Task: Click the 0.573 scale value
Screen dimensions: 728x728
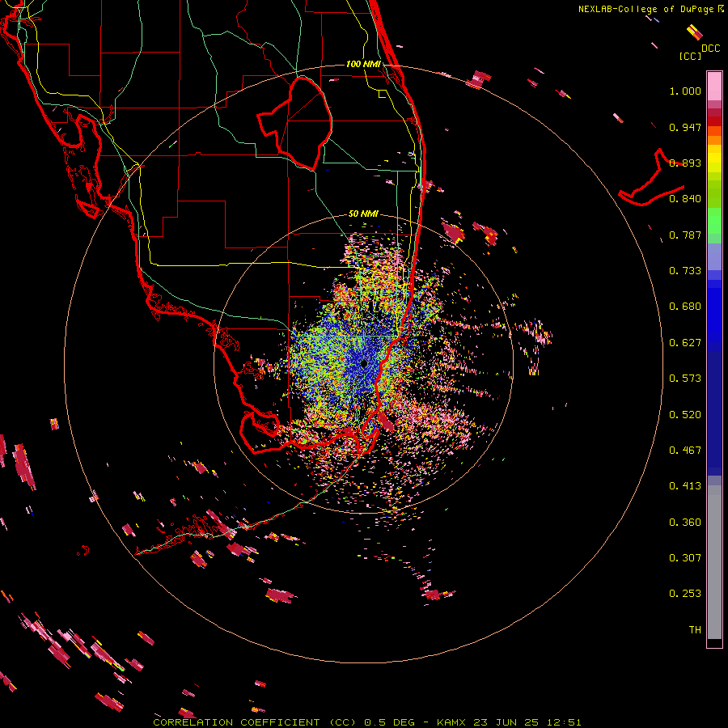Action: [685, 379]
